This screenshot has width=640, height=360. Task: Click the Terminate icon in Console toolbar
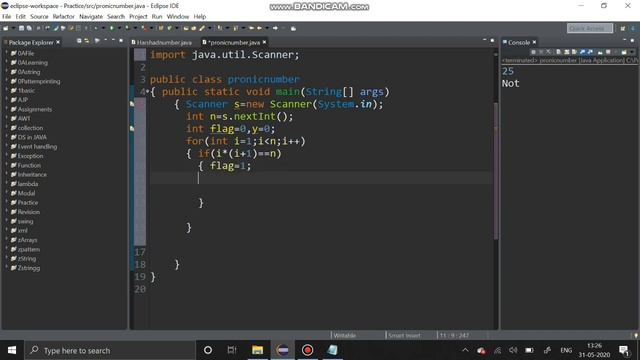coord(533,52)
